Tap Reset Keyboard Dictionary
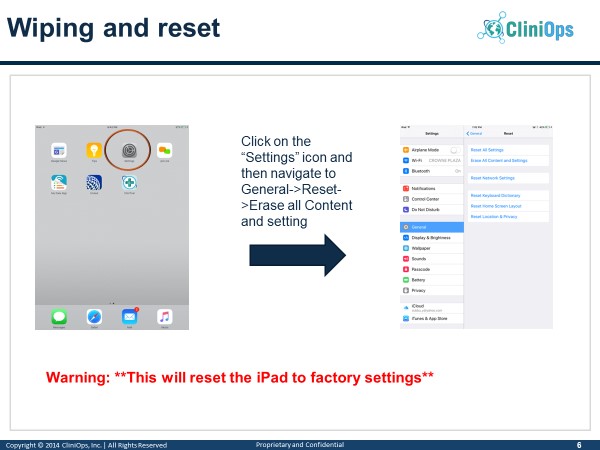Viewport: 600px width, 450px height. tap(508, 196)
